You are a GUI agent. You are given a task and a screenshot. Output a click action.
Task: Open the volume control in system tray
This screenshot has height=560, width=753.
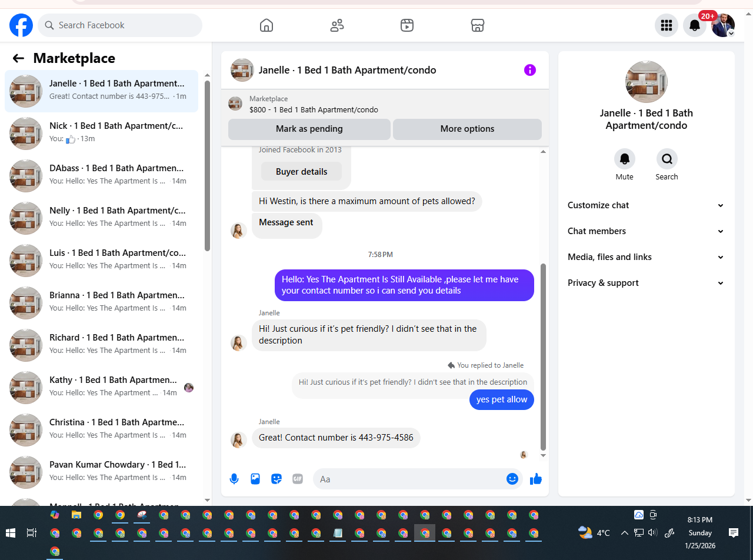(x=652, y=533)
